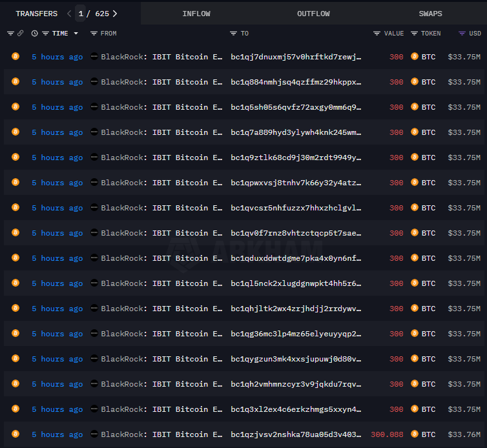Viewport: 487px width, 448px height.
Task: Click the clock icon in TIME header
Action: pyautogui.click(x=34, y=33)
